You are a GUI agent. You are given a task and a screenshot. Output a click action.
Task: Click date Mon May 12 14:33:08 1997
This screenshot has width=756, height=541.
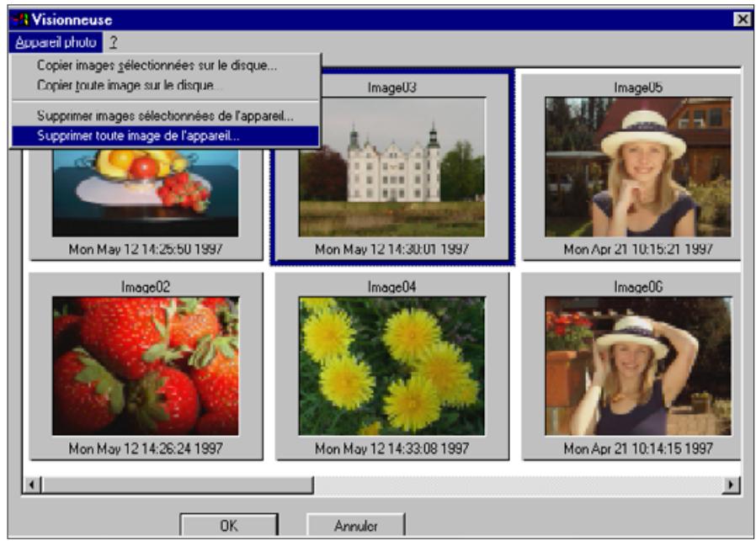392,448
